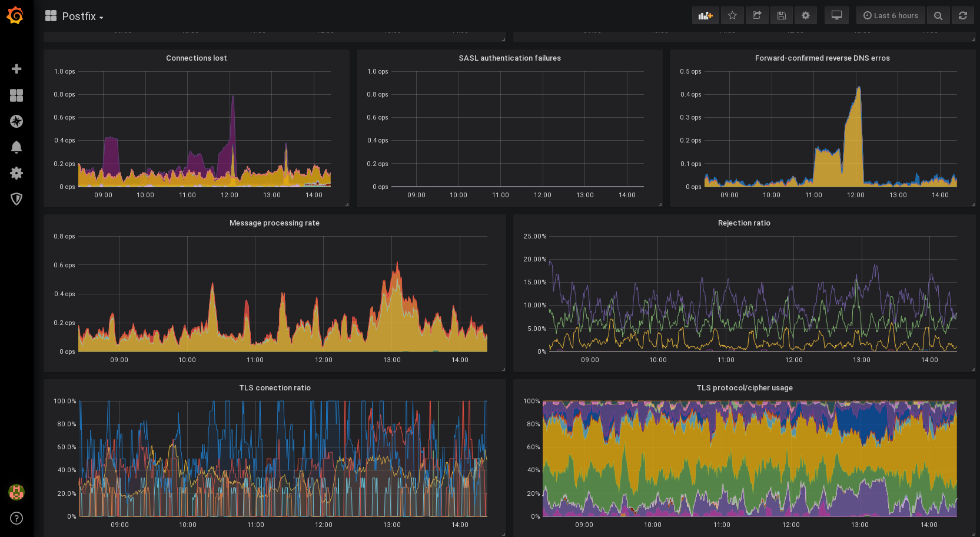Zoom out the time range

click(x=938, y=16)
